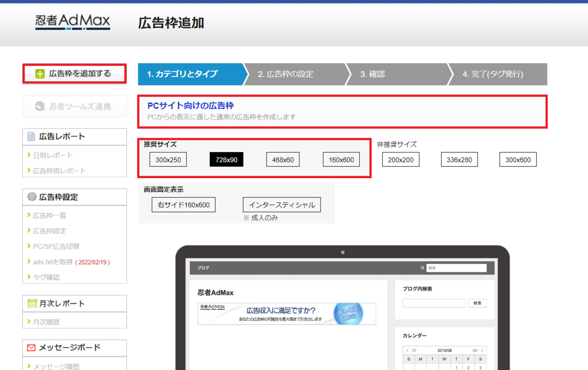The height and width of the screenshot is (370, 588).
Task: Choose the 300x600 ad size
Action: click(x=518, y=160)
